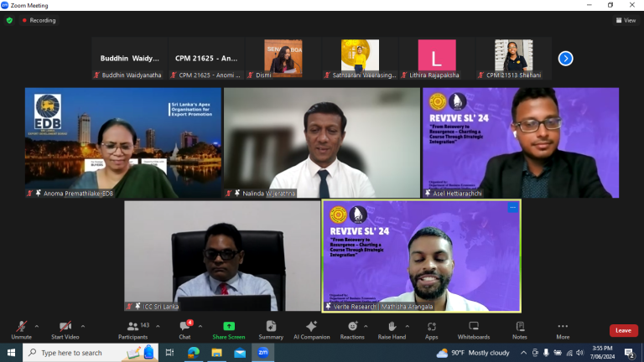
Task: Click pin icon on Anoma Premathilake-EDB label
Action: [39, 193]
